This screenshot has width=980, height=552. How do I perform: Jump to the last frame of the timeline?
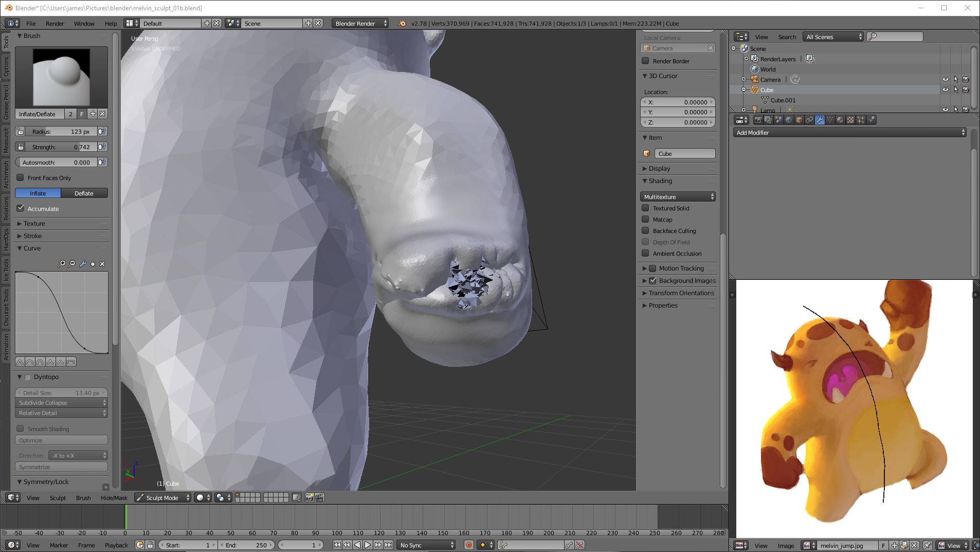pos(389,545)
